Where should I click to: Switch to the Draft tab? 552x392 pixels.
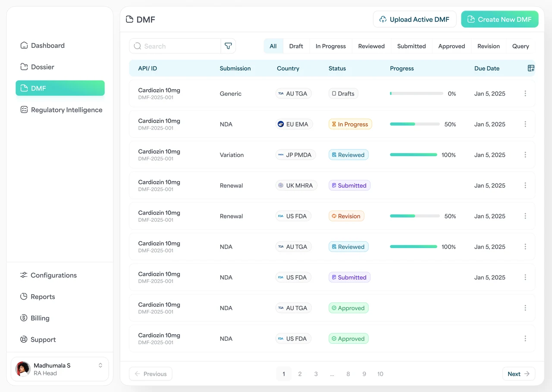click(x=296, y=46)
